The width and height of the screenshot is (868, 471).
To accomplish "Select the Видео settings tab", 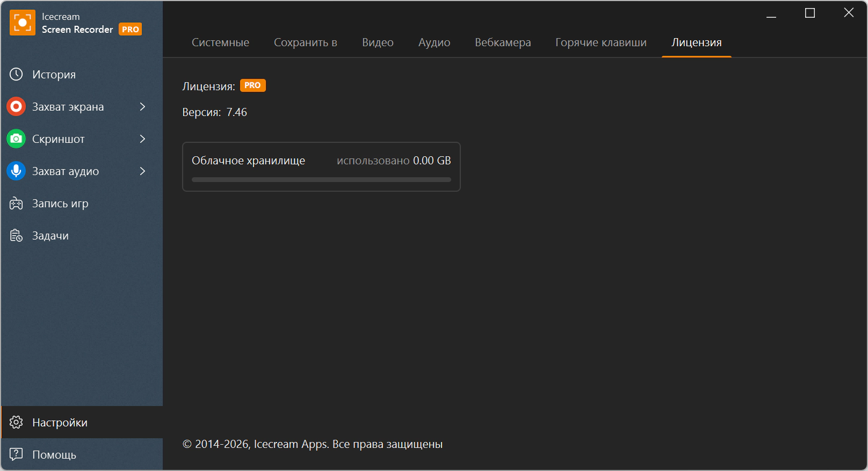I will coord(378,42).
